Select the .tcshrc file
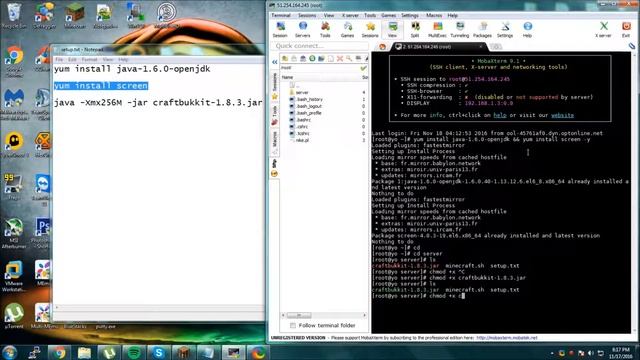 (x=303, y=133)
